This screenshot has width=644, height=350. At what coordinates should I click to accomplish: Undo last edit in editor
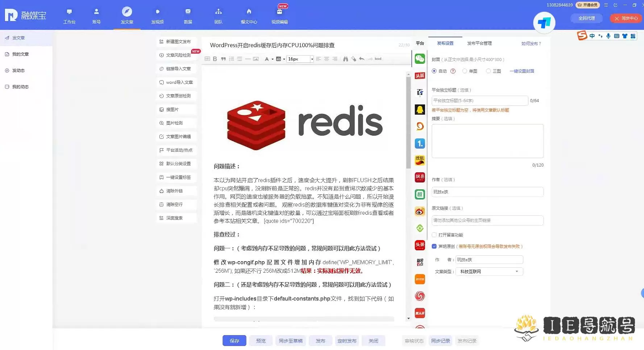click(362, 59)
